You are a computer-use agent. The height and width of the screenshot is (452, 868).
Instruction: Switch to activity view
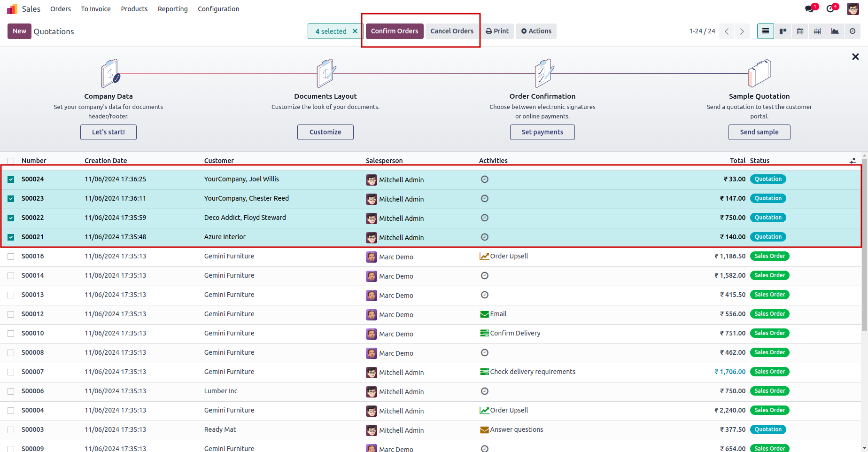pyautogui.click(x=852, y=31)
